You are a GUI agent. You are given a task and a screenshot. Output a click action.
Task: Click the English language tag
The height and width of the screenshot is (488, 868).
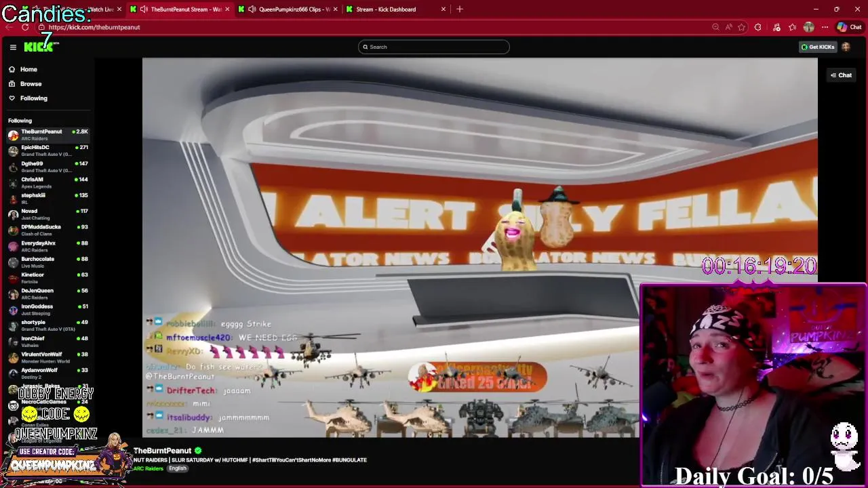[x=178, y=468]
